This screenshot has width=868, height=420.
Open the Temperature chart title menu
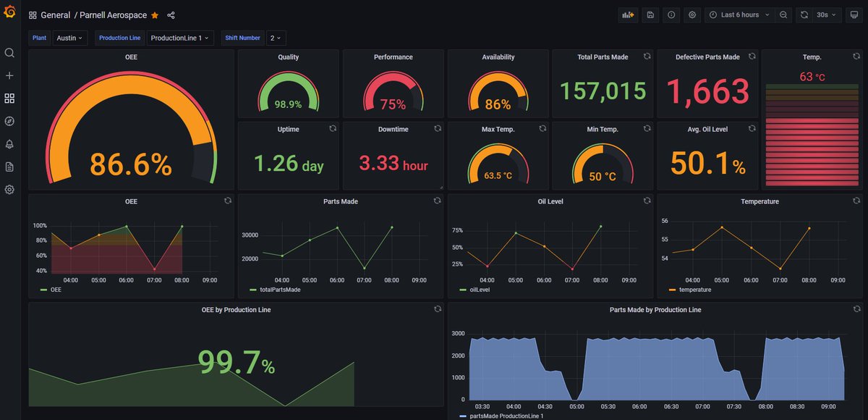(759, 201)
